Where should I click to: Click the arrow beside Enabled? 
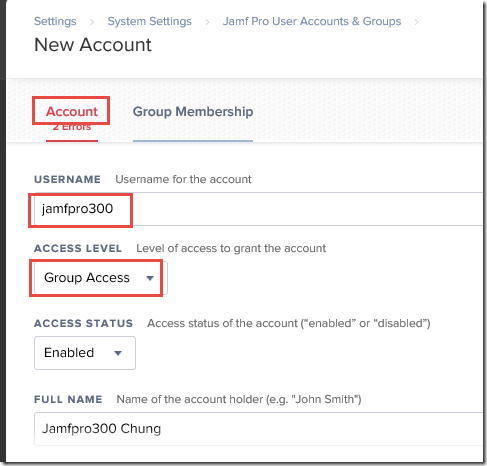click(x=118, y=353)
